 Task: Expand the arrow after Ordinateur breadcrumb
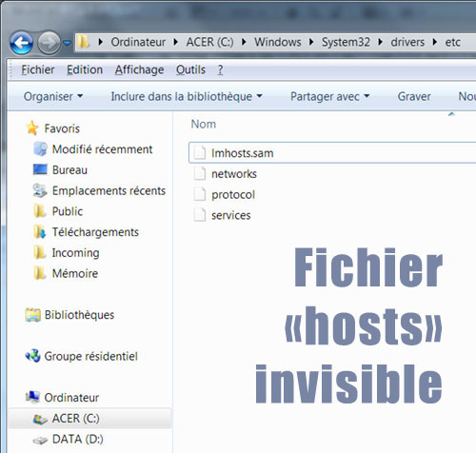point(176,42)
